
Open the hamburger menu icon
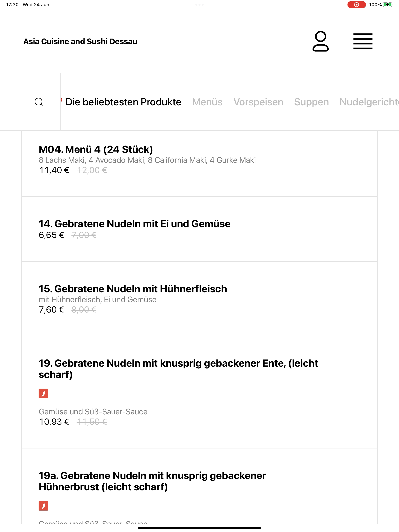(x=363, y=41)
